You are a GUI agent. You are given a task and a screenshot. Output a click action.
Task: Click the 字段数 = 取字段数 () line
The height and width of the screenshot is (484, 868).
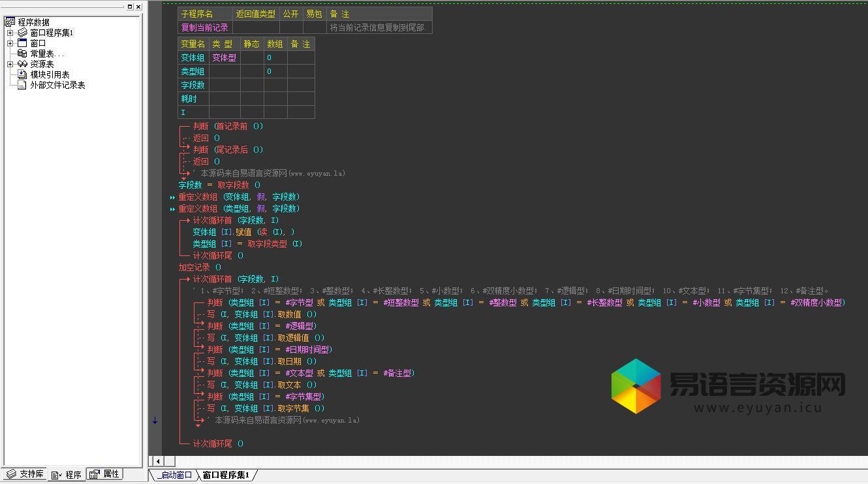220,185
